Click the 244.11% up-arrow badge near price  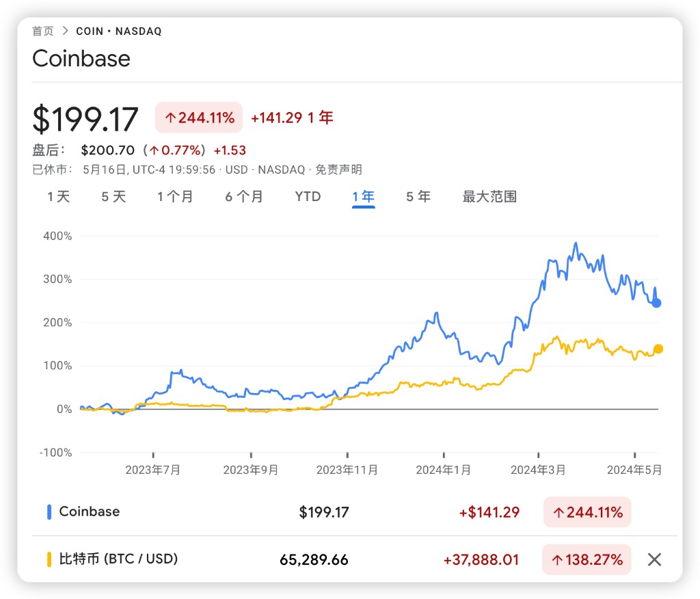click(199, 118)
